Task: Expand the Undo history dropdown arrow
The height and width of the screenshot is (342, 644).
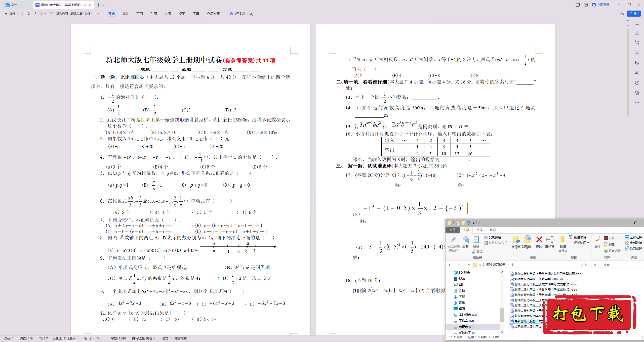Action: (x=45, y=14)
